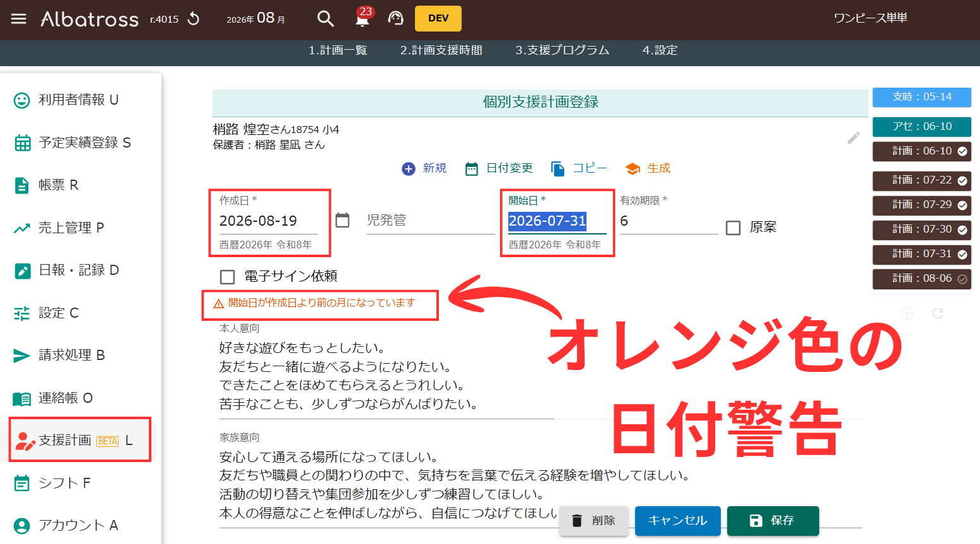The height and width of the screenshot is (544, 980).
Task: Click the 個別支援計画登録 header
Action: point(540,102)
